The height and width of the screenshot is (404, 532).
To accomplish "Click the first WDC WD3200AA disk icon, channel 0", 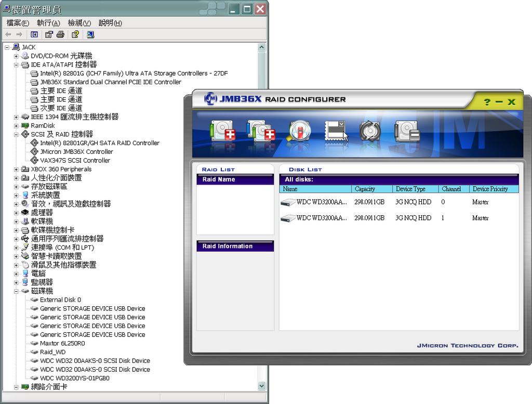I will (x=288, y=202).
